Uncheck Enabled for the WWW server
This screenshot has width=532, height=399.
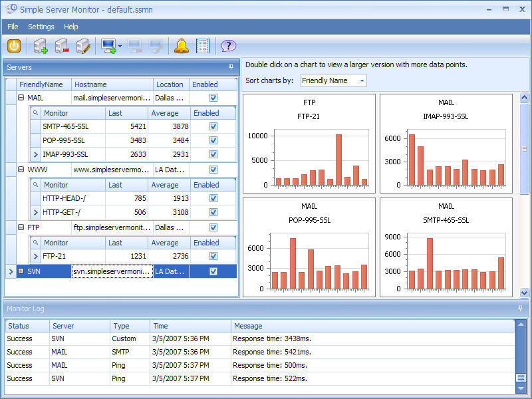[x=213, y=170]
